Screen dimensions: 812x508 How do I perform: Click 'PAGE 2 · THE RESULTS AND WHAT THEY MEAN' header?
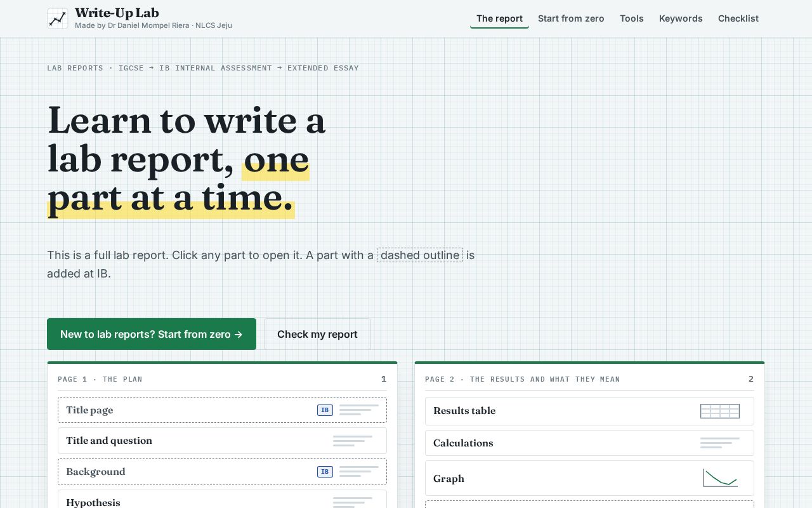click(523, 379)
